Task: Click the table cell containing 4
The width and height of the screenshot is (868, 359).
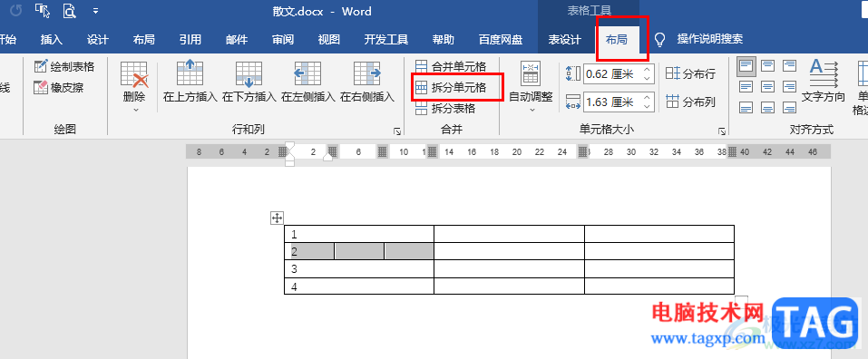Action: [x=359, y=286]
